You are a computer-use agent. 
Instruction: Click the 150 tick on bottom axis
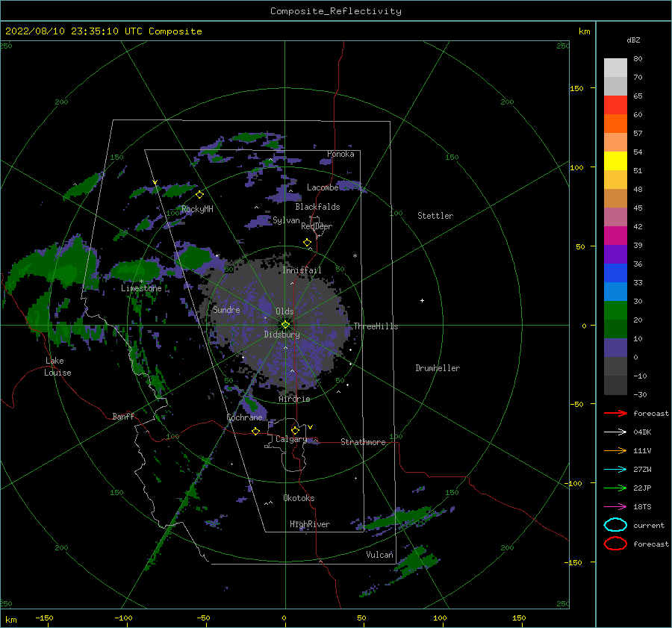click(x=519, y=618)
